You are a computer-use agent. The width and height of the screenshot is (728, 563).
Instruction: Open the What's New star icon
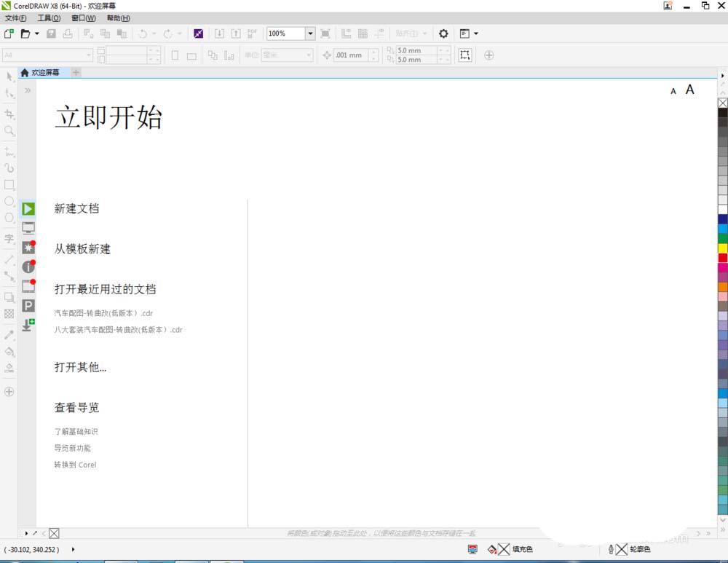(28, 247)
